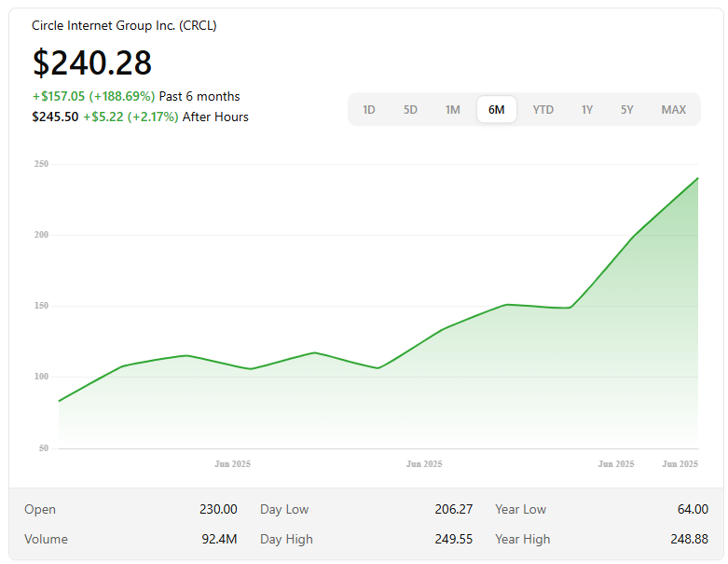Select the MAX time range
This screenshot has height=564, width=728.
coord(673,110)
